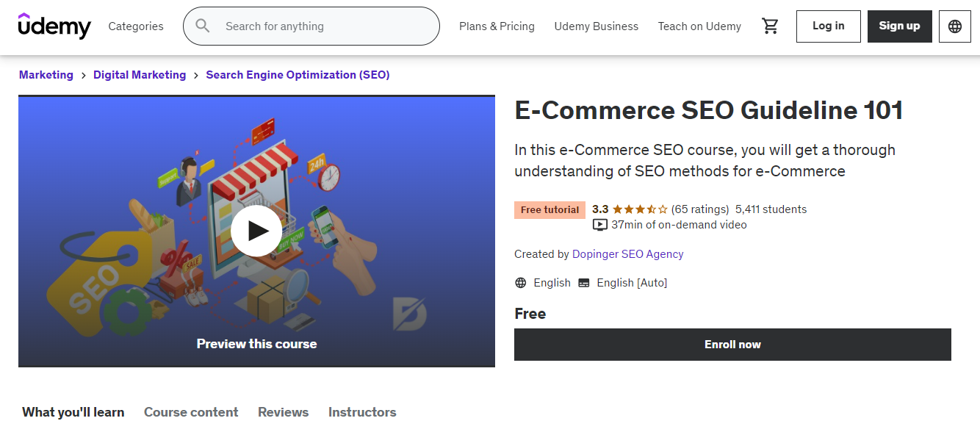Viewport: 980px width, 432px height.
Task: Click the English [Auto] caption text
Action: (x=632, y=283)
